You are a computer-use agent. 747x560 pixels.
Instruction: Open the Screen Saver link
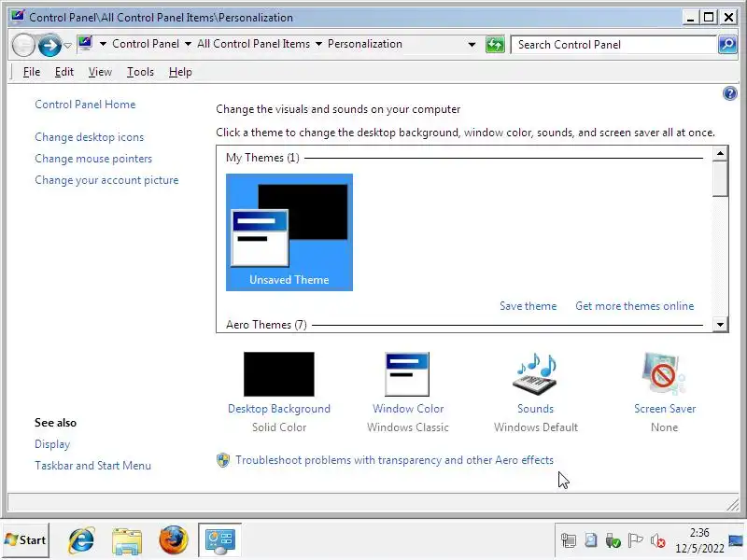pyautogui.click(x=665, y=409)
